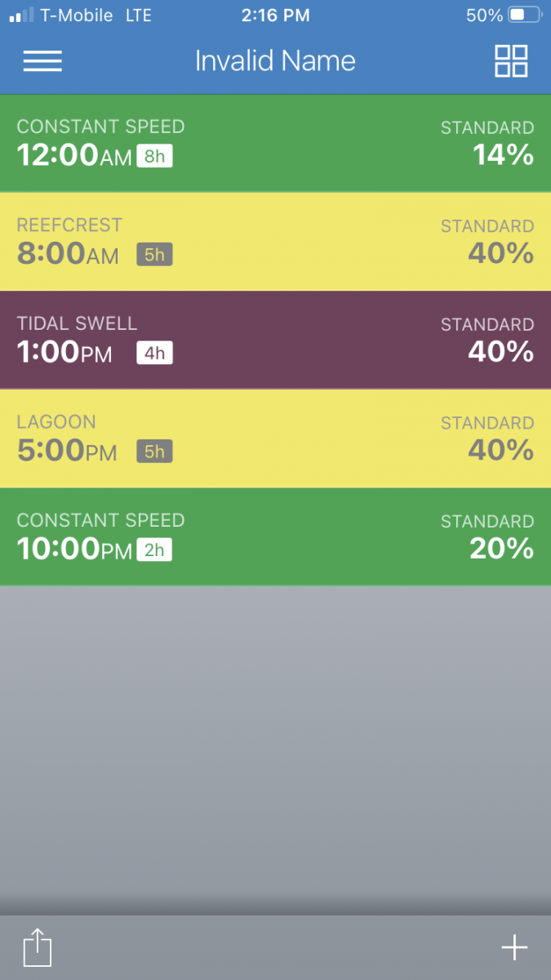
Task: Add a new schedule entry
Action: pos(514,947)
